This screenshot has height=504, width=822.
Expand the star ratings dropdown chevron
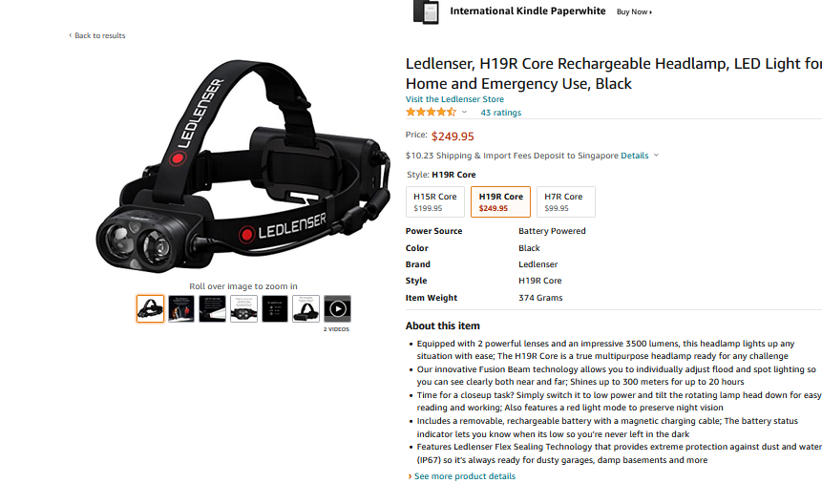pyautogui.click(x=464, y=112)
